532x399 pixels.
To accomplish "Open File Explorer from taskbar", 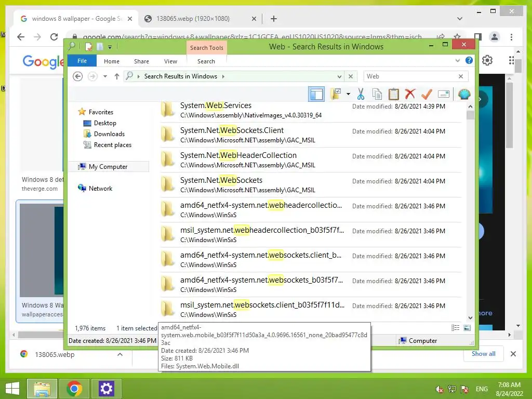I will [42, 389].
